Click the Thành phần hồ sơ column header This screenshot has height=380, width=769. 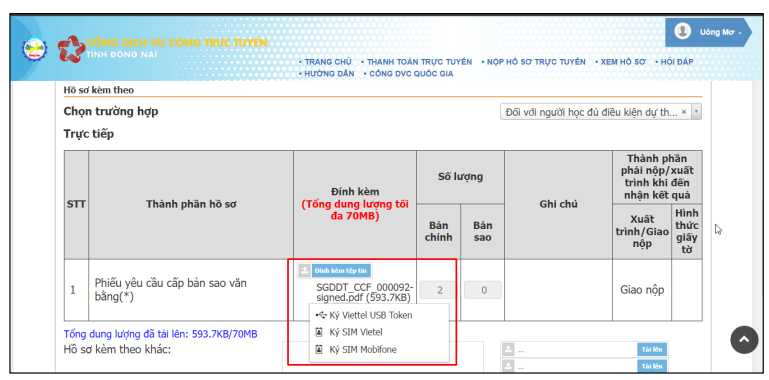[x=191, y=204]
